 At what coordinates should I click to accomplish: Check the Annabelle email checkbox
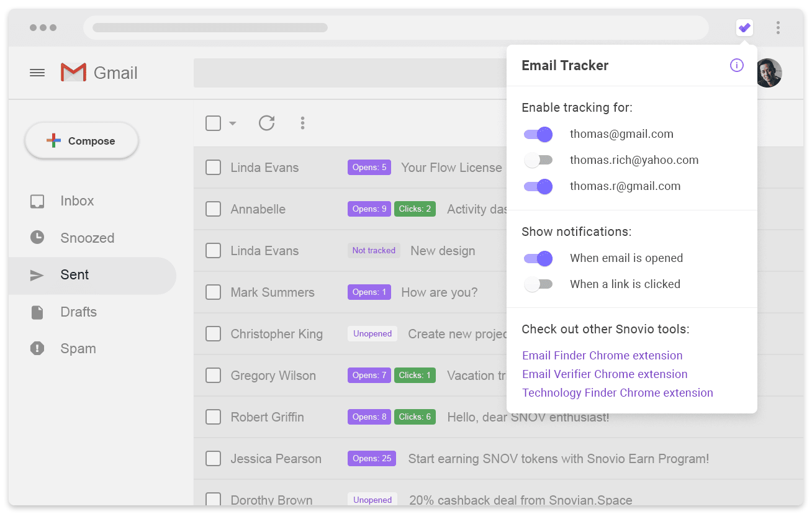(x=213, y=209)
